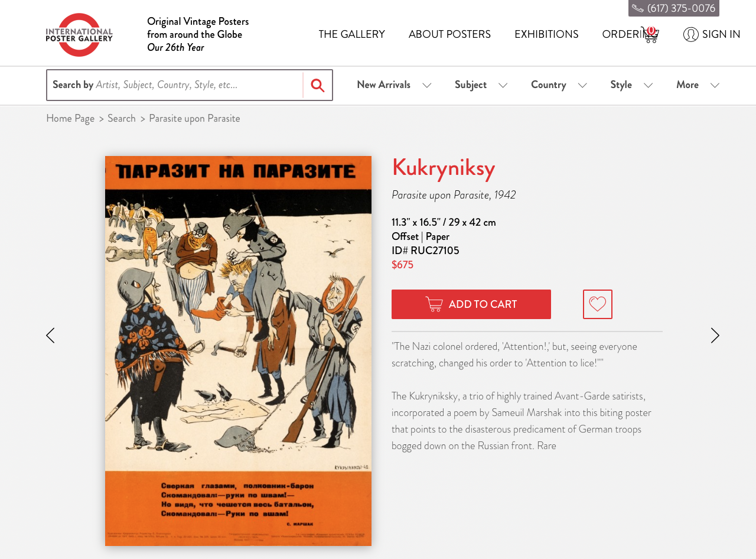Expand the More dropdown menu
Image resolution: width=756 pixels, height=559 pixels.
tap(698, 85)
